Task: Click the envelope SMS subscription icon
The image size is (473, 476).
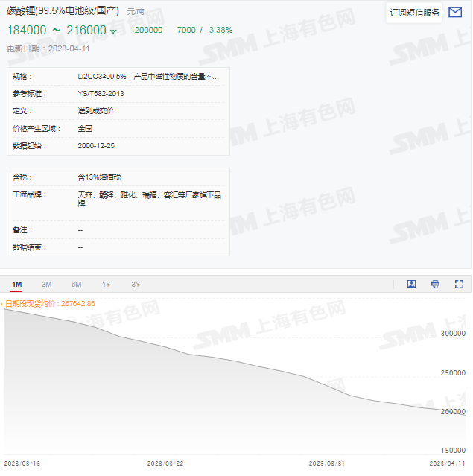Action: [455, 13]
